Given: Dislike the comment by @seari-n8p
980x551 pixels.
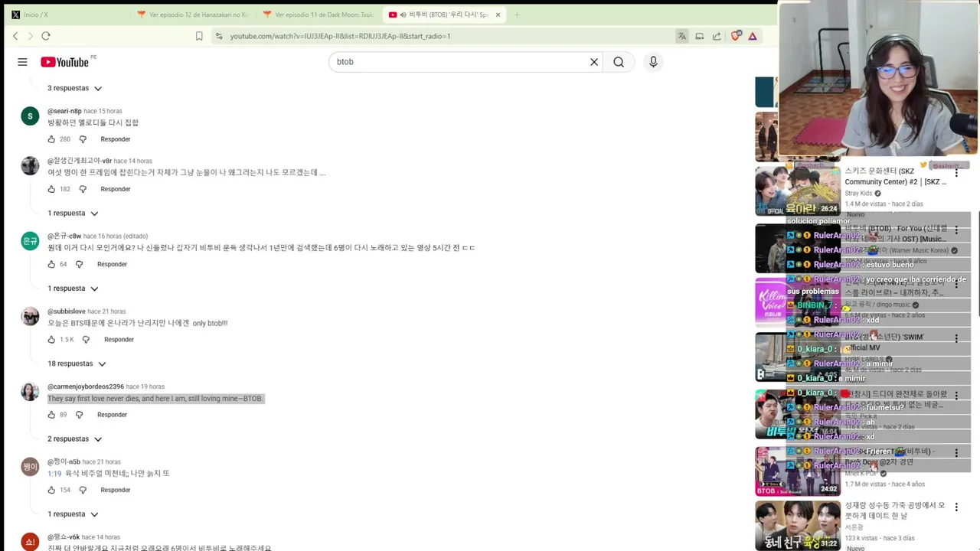Looking at the screenshot, I should coord(83,139).
